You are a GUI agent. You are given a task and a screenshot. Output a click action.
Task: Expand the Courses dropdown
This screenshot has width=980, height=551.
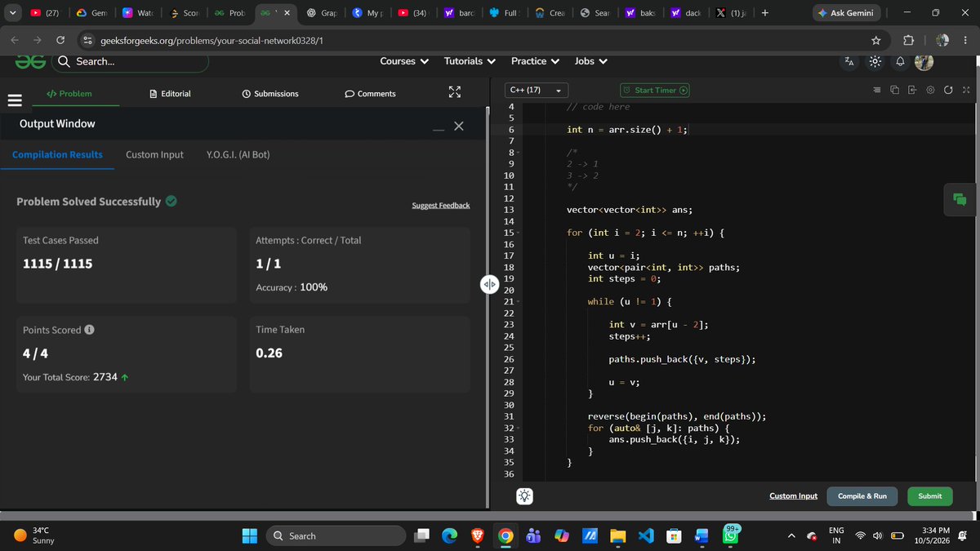[x=404, y=61]
